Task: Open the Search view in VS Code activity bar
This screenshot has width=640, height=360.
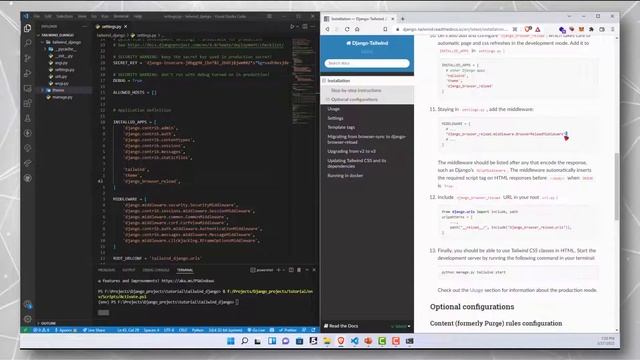Action: [x=27, y=43]
